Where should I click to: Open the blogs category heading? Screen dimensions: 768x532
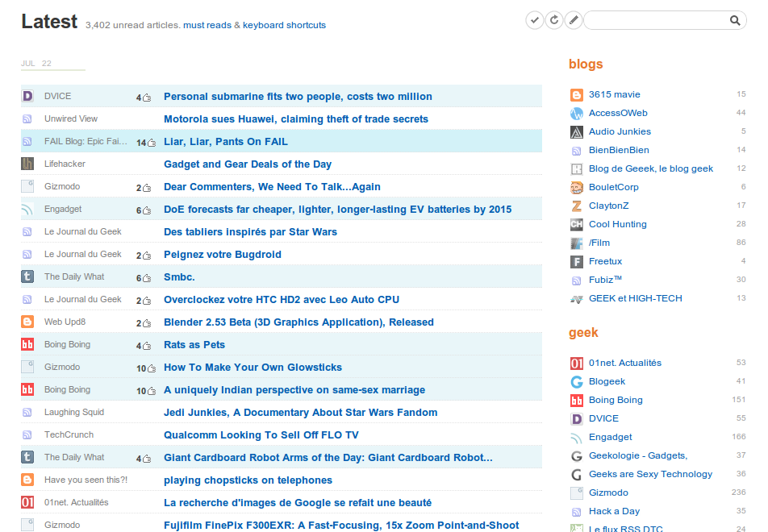click(x=586, y=64)
